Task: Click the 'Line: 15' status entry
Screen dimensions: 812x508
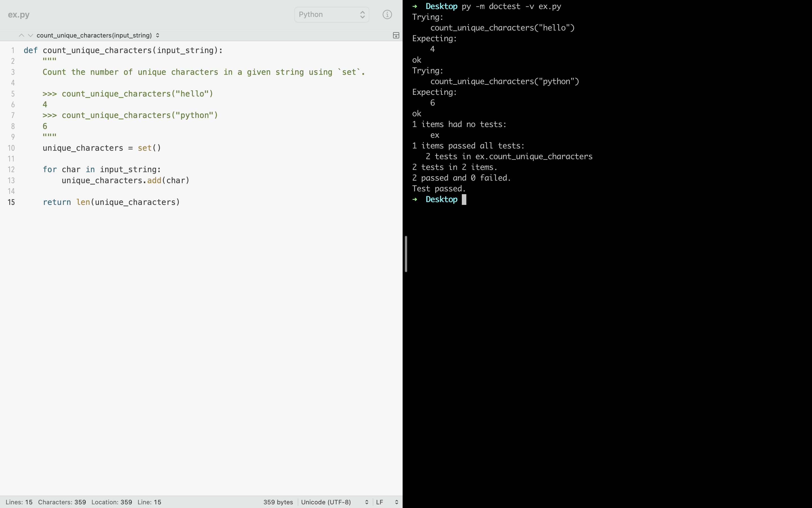Action: point(149,502)
